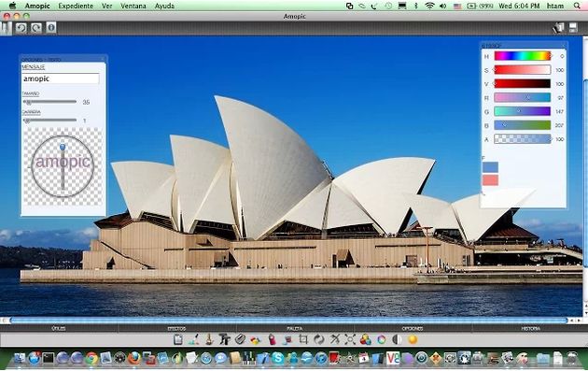Select the eraser tool in bottom toolbar
588x371 pixels.
coord(240,339)
